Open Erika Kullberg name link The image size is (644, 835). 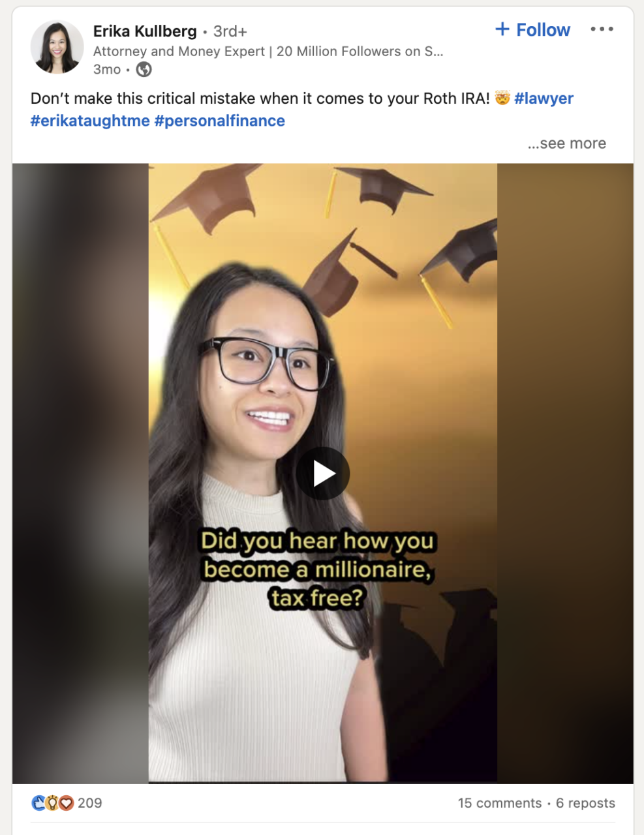coord(145,31)
